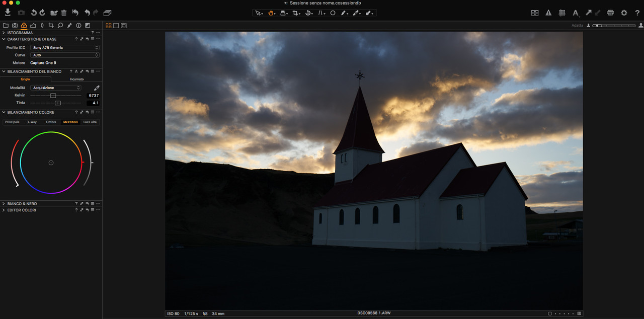The image size is (644, 319).
Task: Click the trash can Delete icon
Action: click(64, 13)
